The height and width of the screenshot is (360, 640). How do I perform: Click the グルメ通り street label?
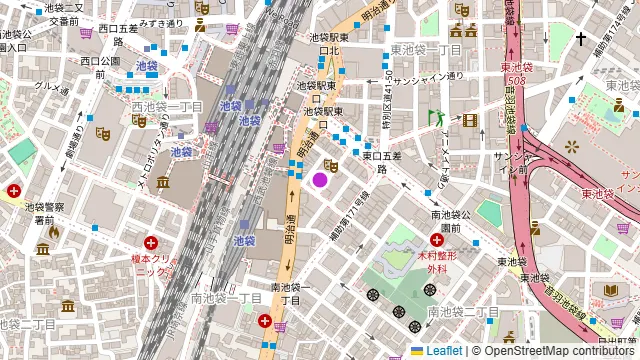click(x=52, y=89)
